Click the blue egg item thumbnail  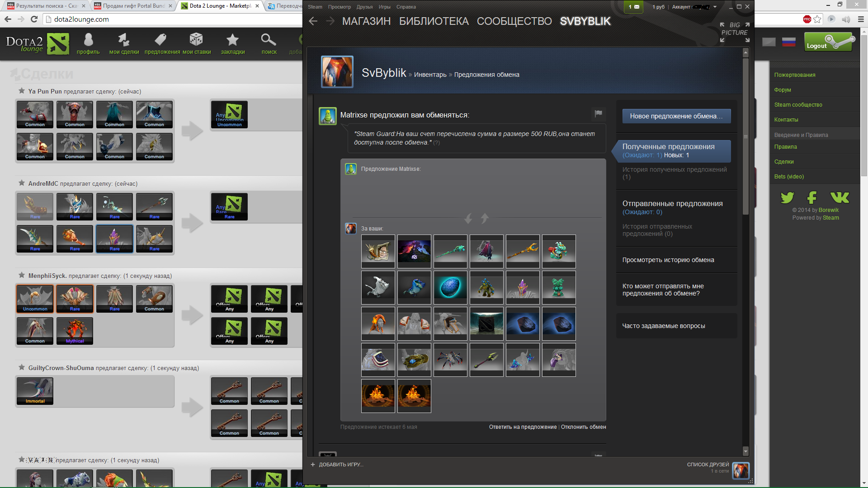point(450,287)
